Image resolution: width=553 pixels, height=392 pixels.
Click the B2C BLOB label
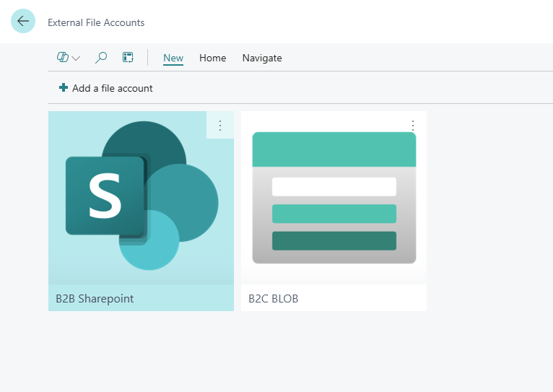(274, 299)
